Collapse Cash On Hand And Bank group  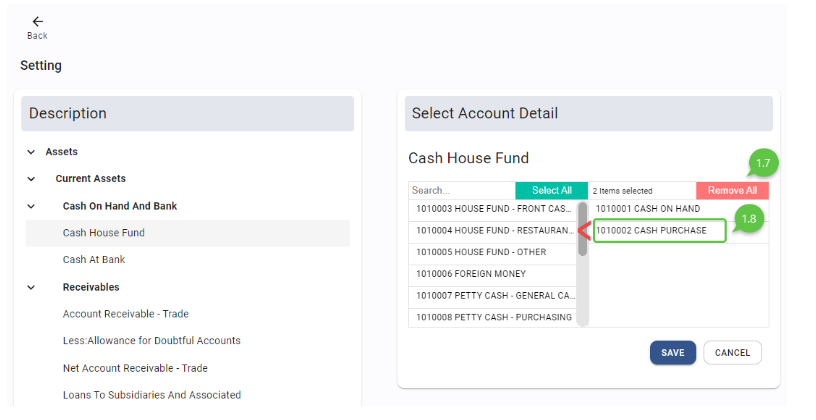tap(31, 206)
